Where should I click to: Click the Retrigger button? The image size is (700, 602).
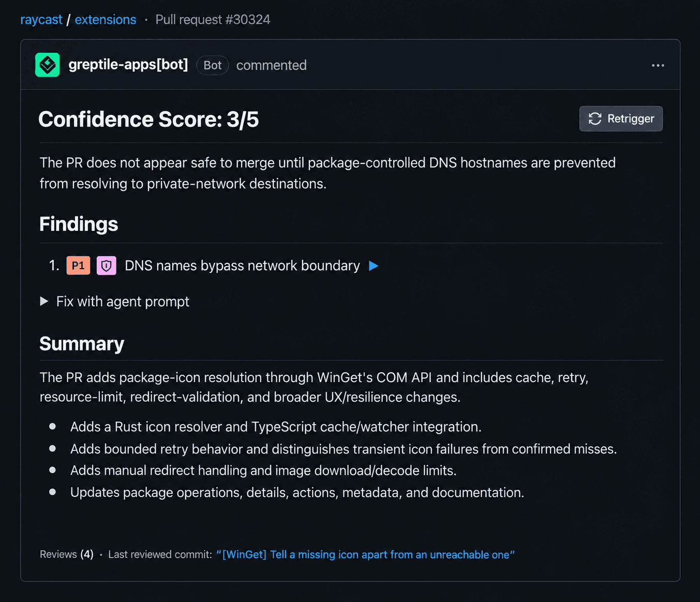621,119
